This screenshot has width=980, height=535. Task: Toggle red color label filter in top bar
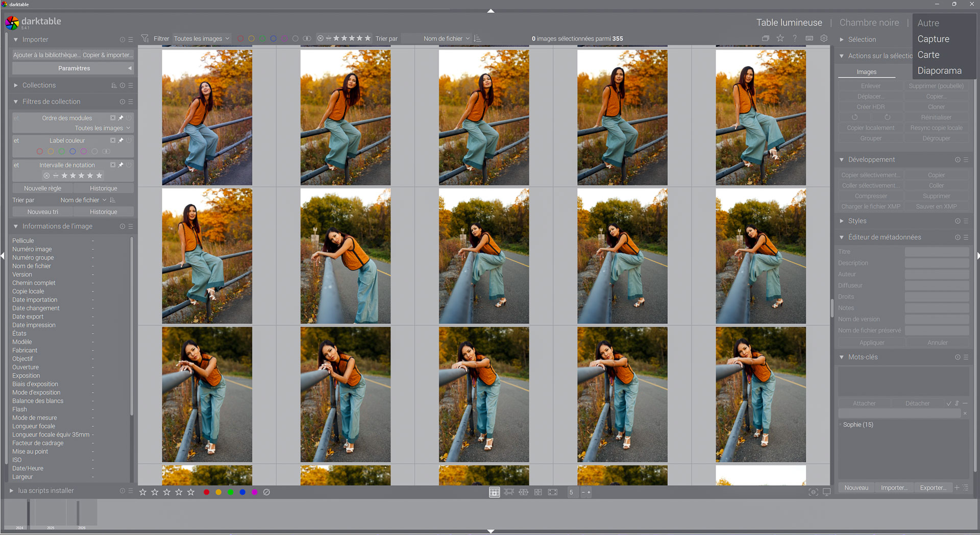pyautogui.click(x=240, y=38)
